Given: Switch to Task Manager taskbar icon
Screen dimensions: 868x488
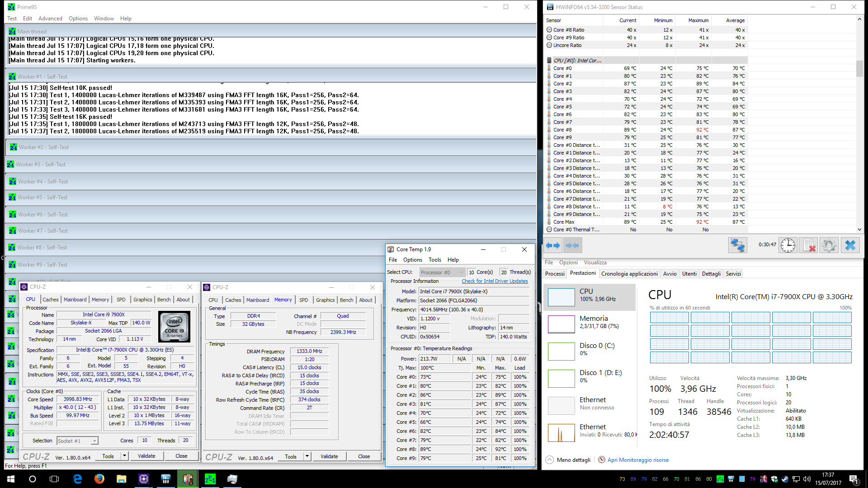Looking at the screenshot, I should click(232, 479).
